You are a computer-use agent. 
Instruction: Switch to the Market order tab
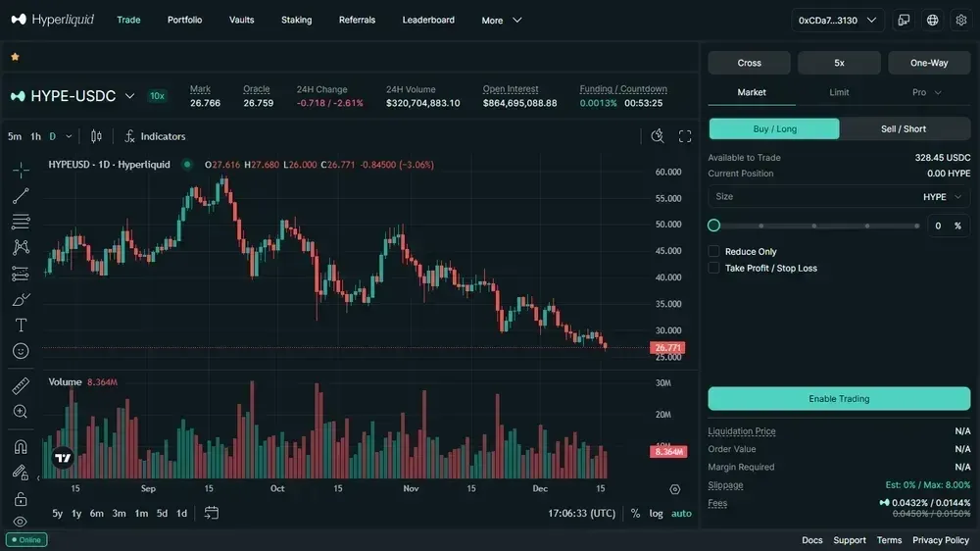pyautogui.click(x=752, y=92)
